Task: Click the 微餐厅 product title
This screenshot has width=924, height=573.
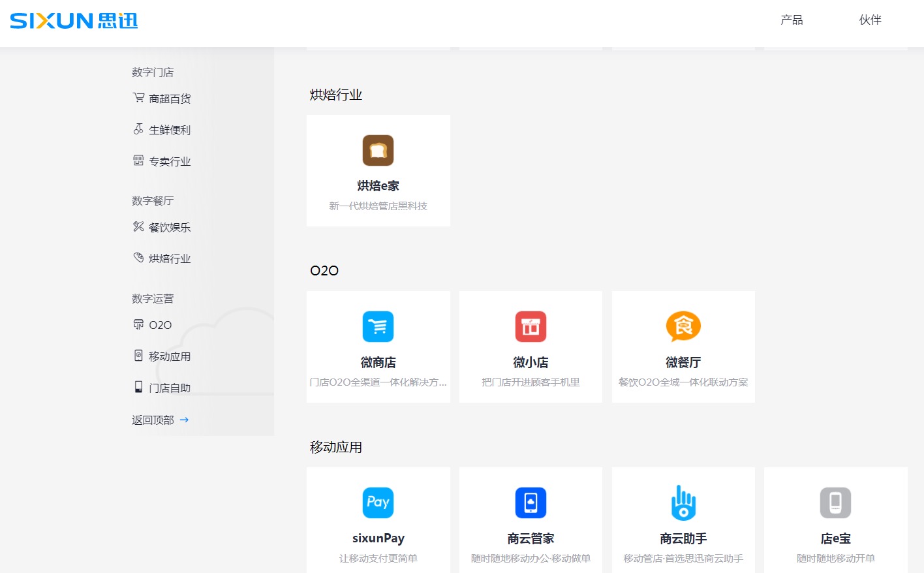Action: pos(683,362)
